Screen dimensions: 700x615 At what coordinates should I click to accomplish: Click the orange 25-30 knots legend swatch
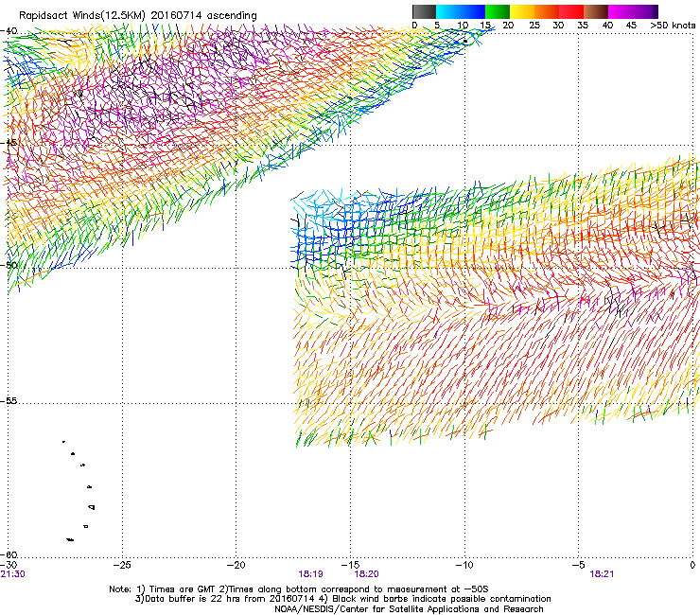[x=547, y=11]
